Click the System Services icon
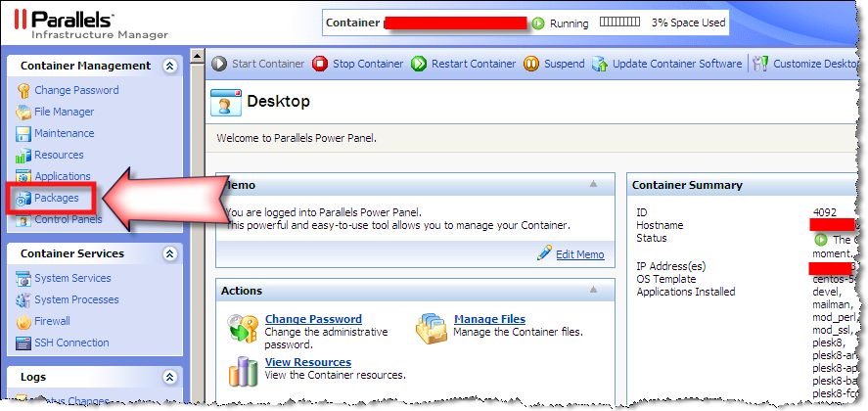This screenshot has height=411, width=868. pos(23,278)
